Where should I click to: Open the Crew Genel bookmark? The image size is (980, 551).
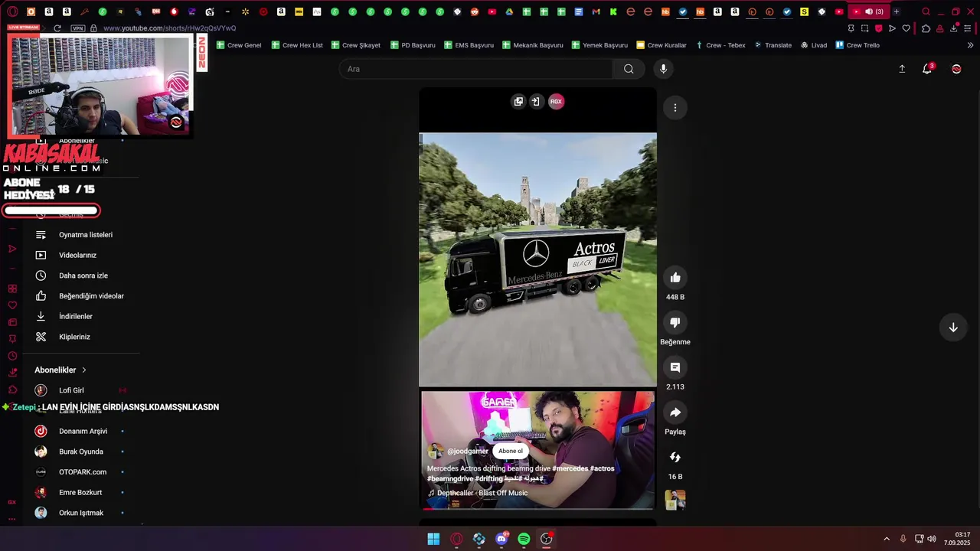239,45
